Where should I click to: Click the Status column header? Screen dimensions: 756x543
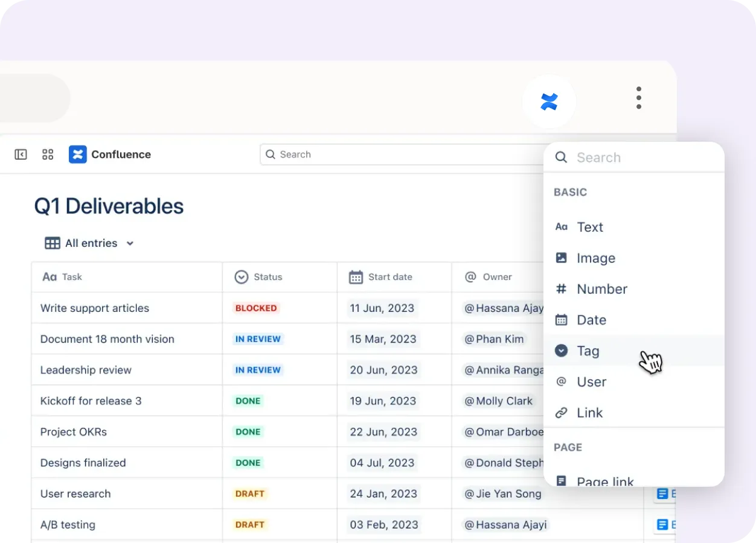(x=280, y=277)
